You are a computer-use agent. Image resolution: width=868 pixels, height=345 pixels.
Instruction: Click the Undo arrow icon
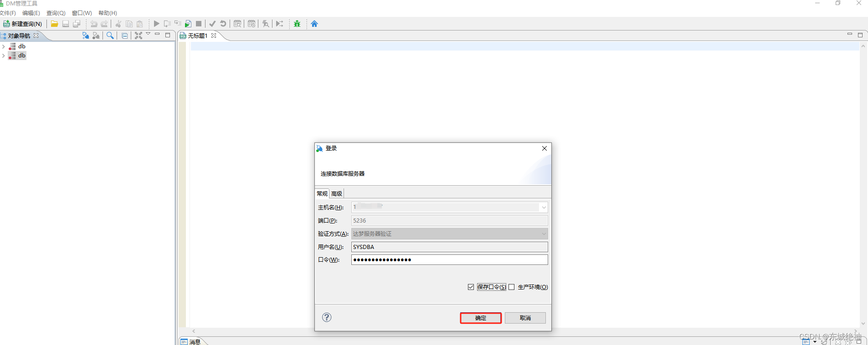tap(94, 24)
